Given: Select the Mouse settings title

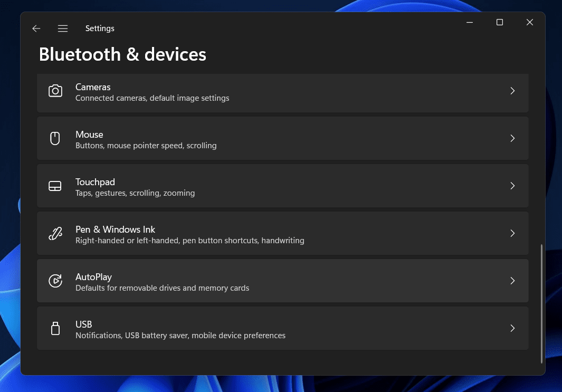Looking at the screenshot, I should click(x=89, y=135).
